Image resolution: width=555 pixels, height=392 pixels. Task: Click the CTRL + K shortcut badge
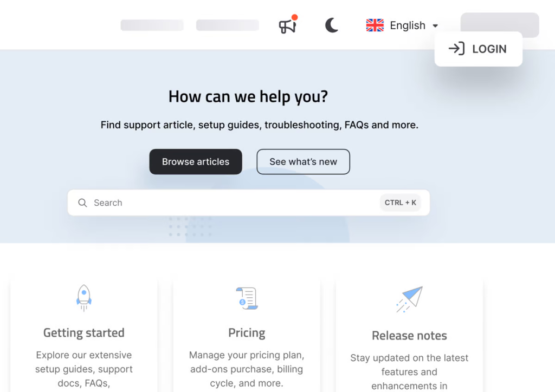pos(401,202)
